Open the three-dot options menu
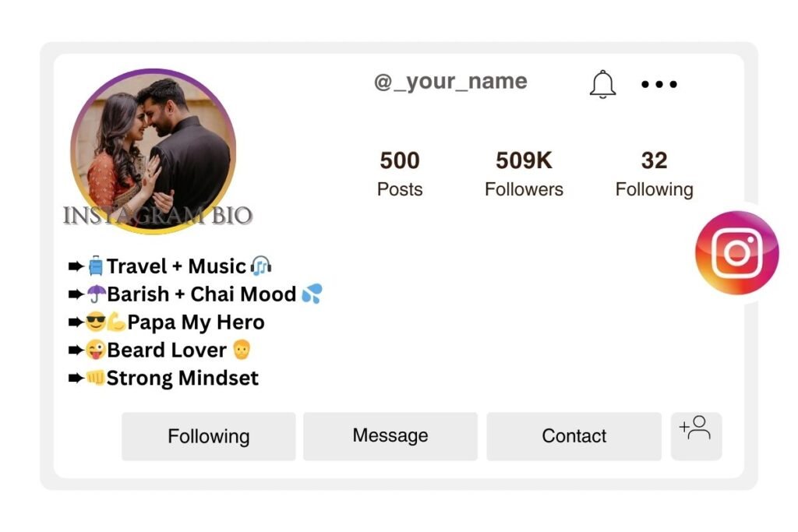 [x=659, y=84]
